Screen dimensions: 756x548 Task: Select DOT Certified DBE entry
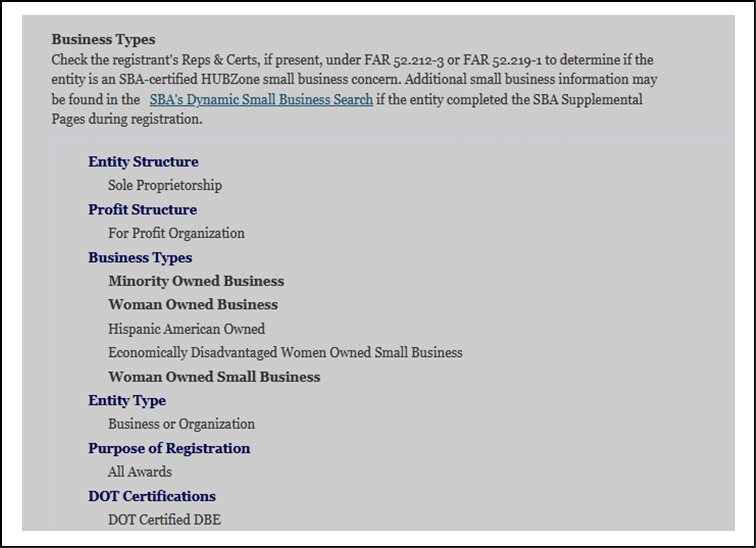point(164,520)
